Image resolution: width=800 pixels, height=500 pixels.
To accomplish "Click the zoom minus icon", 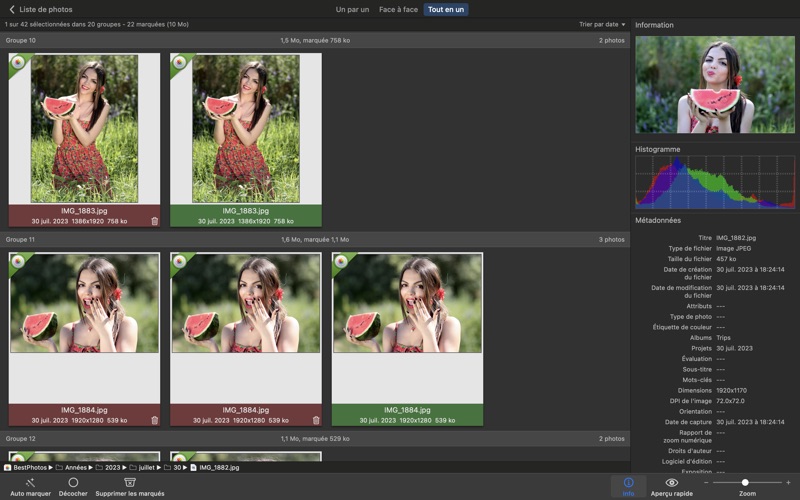I will point(706,482).
